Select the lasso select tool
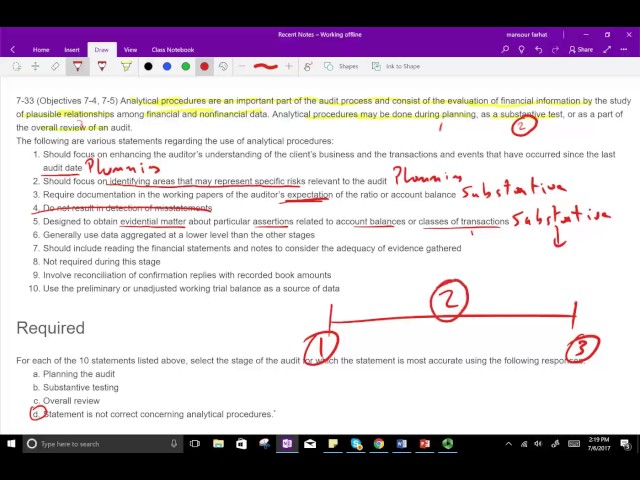The height and width of the screenshot is (480, 640). [16, 67]
